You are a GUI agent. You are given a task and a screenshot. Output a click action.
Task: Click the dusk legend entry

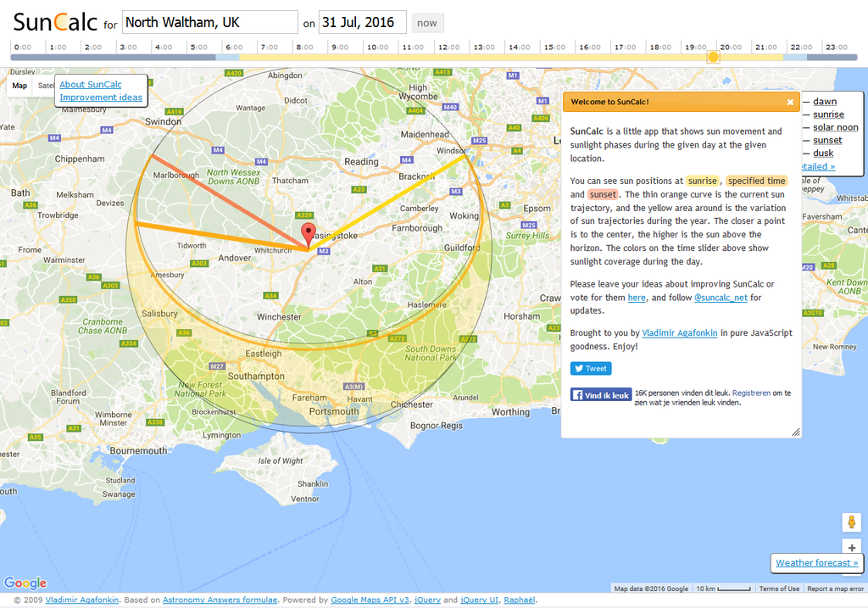coord(823,153)
